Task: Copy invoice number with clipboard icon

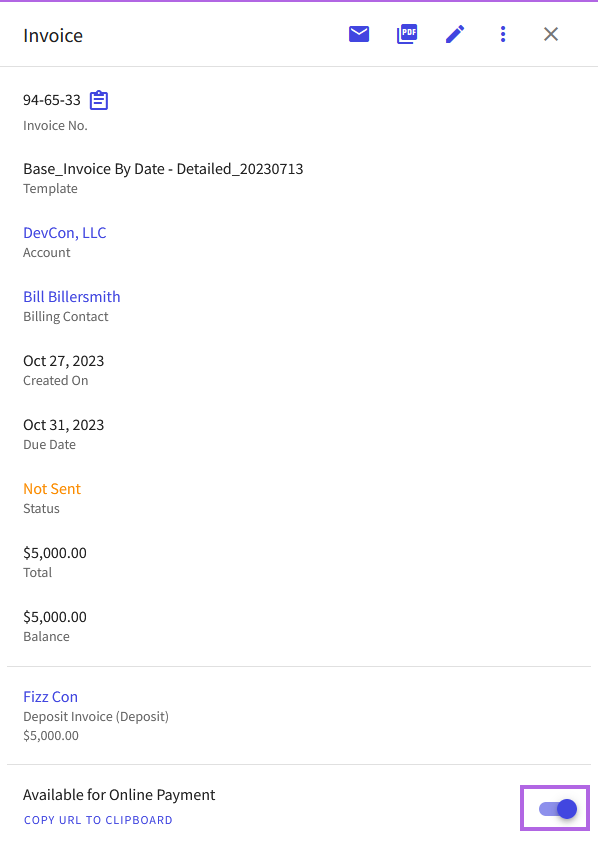Action: tap(99, 100)
